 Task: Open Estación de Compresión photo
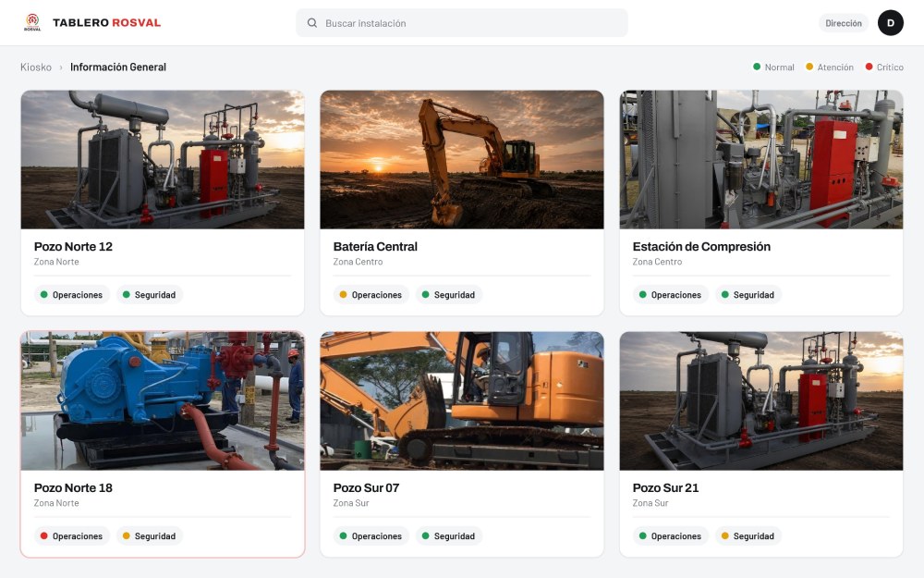coord(761,159)
